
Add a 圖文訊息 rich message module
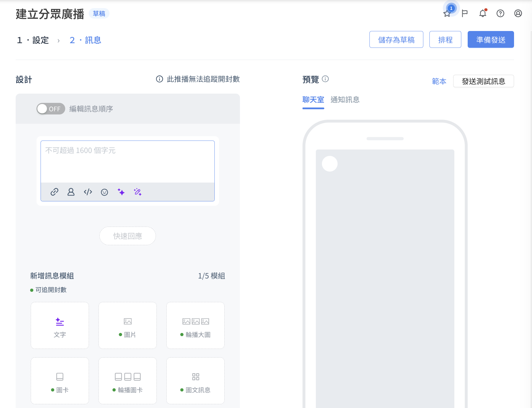pyautogui.click(x=195, y=381)
